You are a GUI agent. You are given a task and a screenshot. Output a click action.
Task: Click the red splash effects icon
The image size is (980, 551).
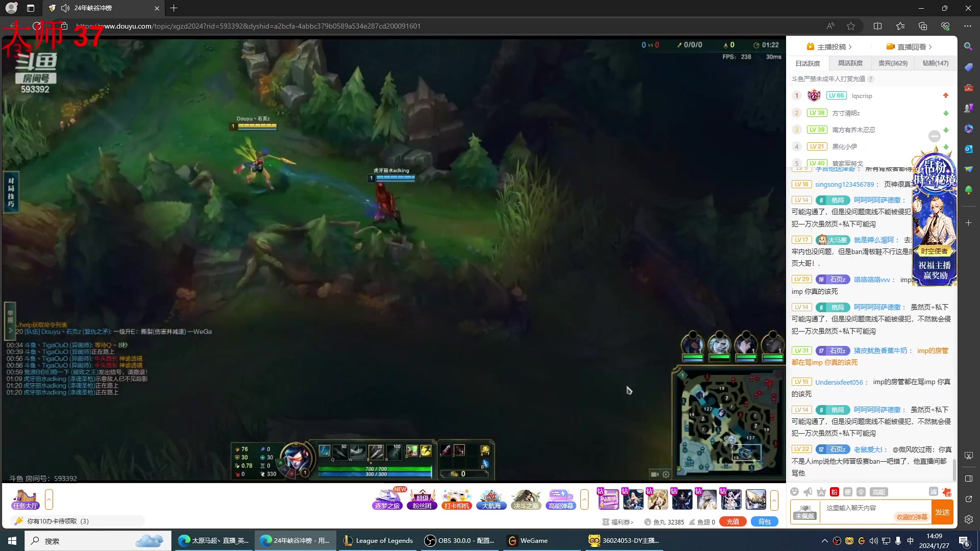947,492
